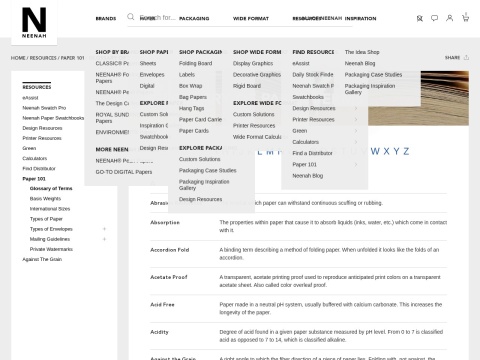Image resolution: width=480 pixels, height=360 pixels.
Task: Open Packaging Inspiration Gallery in the Explore Packaging list
Action: click(204, 185)
